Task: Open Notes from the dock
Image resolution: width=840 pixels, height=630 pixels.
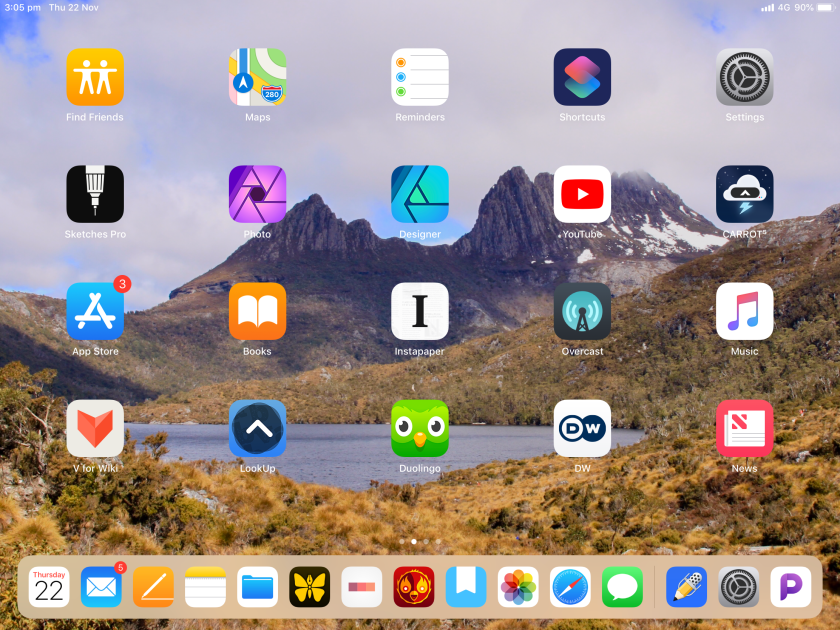Action: (205, 587)
